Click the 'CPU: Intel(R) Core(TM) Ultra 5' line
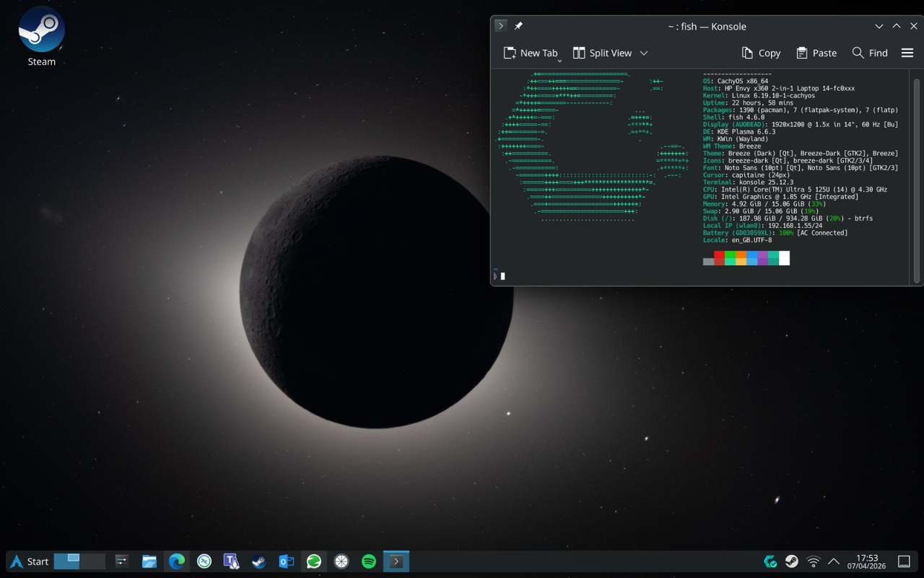Screen dimensions: 924x578 pos(795,189)
